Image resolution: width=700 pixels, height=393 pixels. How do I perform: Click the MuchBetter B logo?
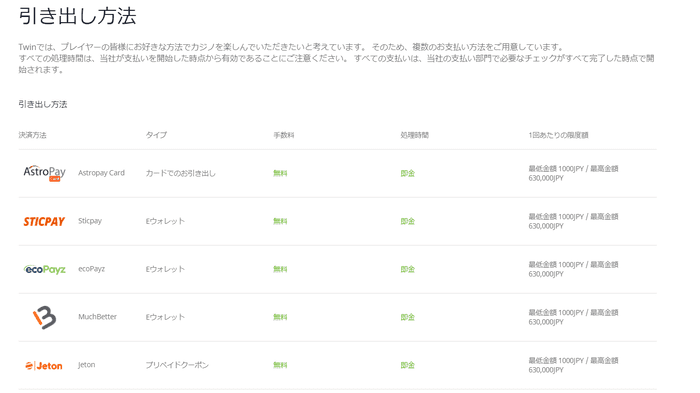45,318
